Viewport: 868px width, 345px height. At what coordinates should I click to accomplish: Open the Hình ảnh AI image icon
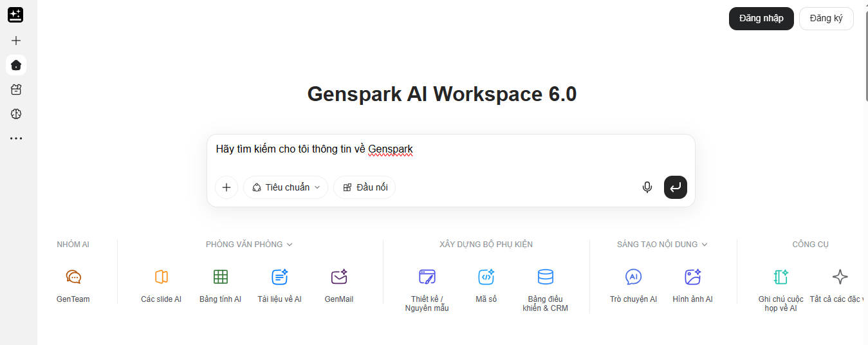coord(693,277)
